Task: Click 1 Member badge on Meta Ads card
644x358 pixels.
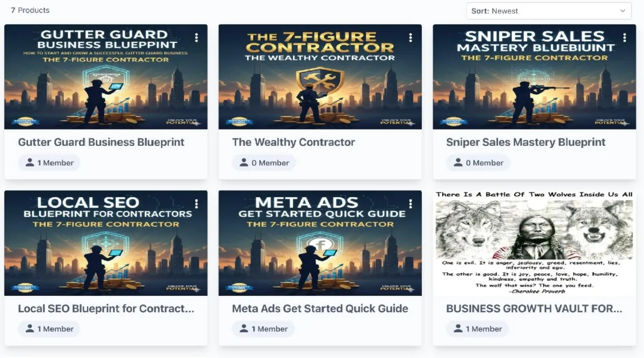Action: (263, 329)
